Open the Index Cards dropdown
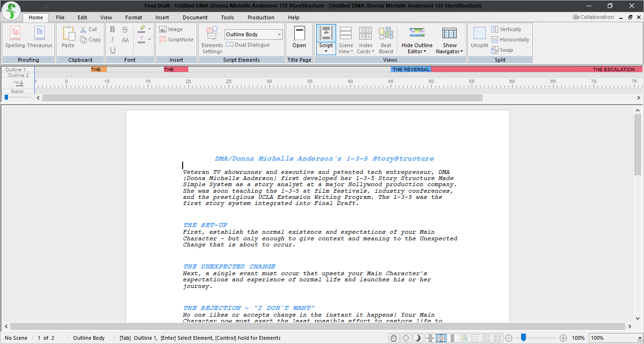This screenshot has width=644, height=344. click(x=365, y=40)
